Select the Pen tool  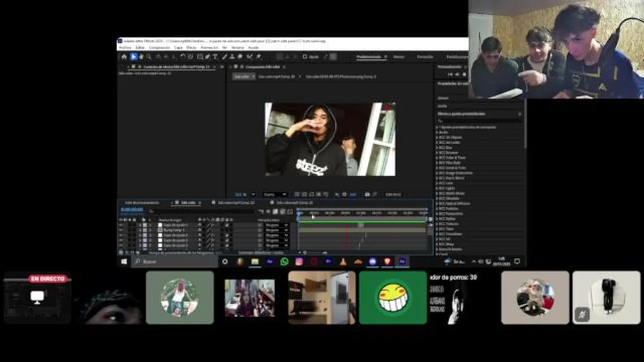[x=207, y=57]
